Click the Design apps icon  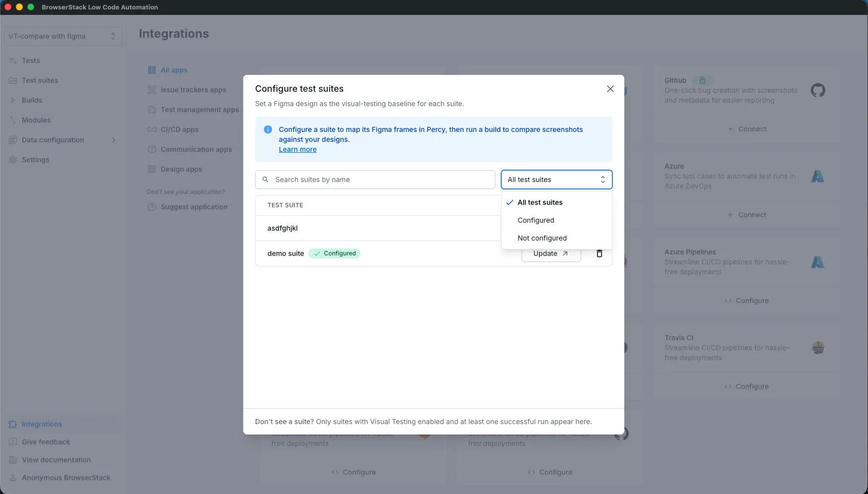(x=152, y=169)
